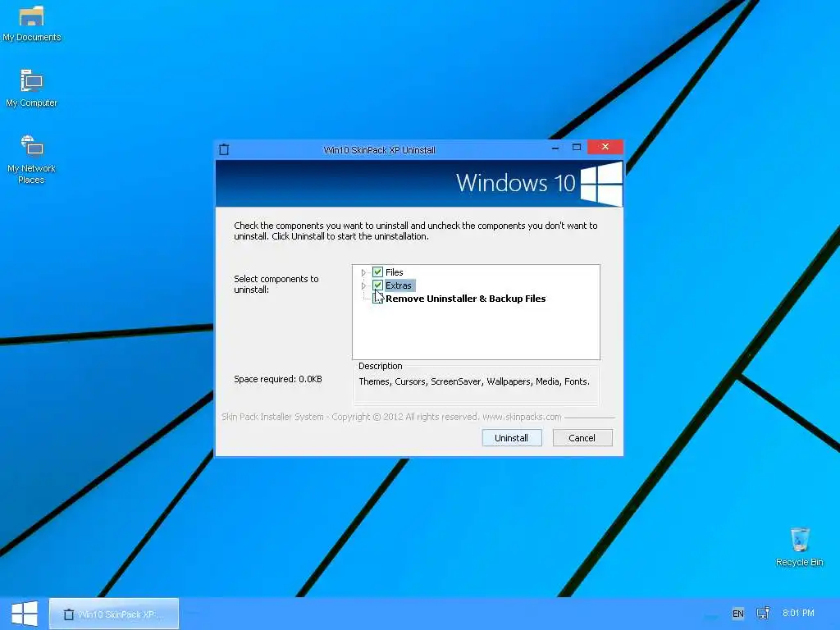Click the trash icon in dialog title bar
This screenshot has width=840, height=630.
pos(224,149)
